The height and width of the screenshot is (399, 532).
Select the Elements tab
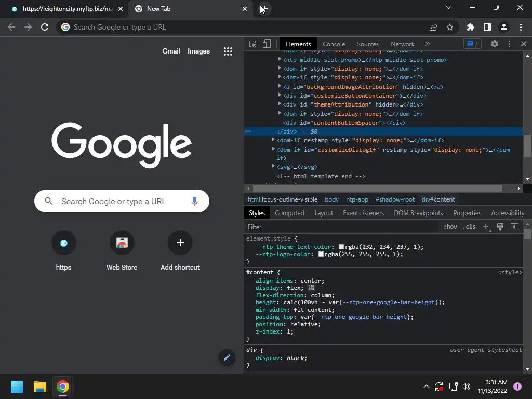pyautogui.click(x=298, y=44)
